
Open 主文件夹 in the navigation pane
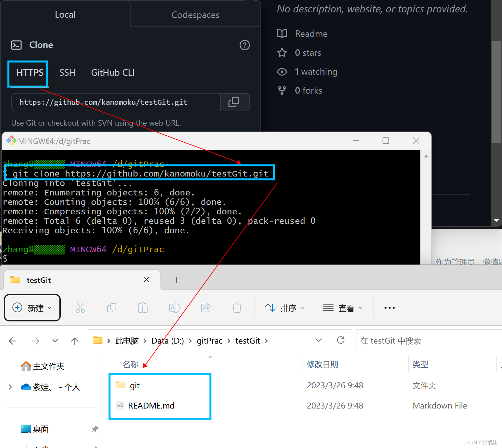tap(43, 366)
